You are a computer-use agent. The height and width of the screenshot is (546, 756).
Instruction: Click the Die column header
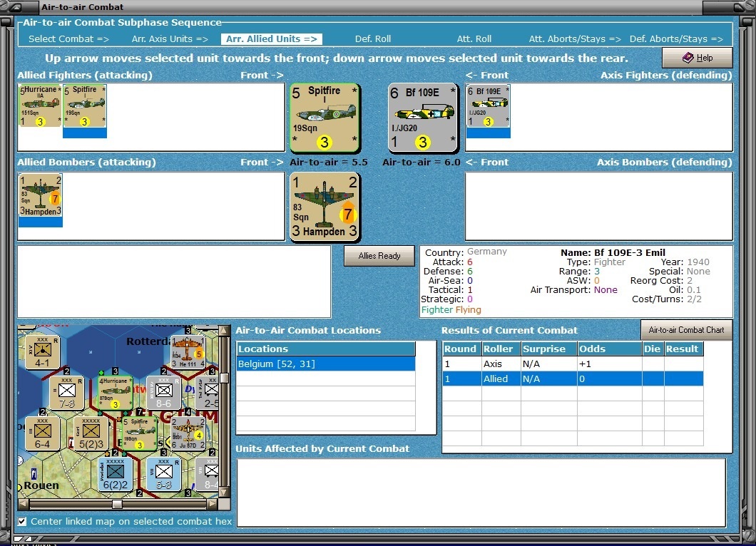(x=653, y=349)
